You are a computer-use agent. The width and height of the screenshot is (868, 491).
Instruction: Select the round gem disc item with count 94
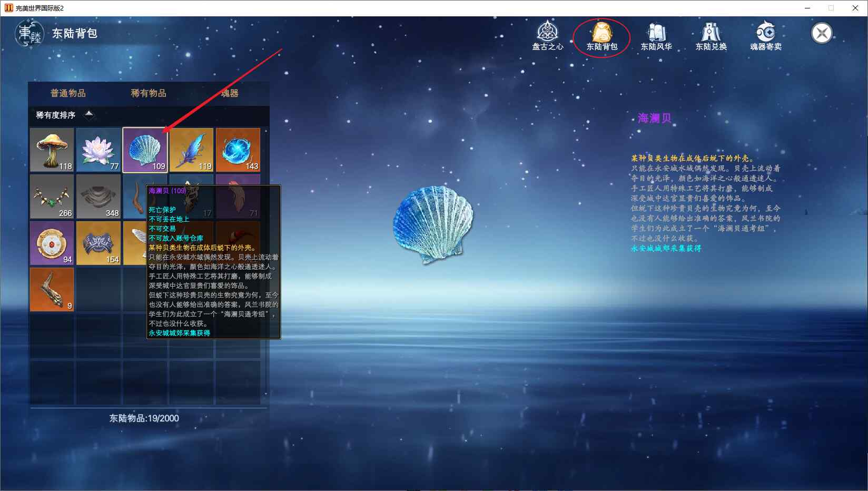coord(52,243)
